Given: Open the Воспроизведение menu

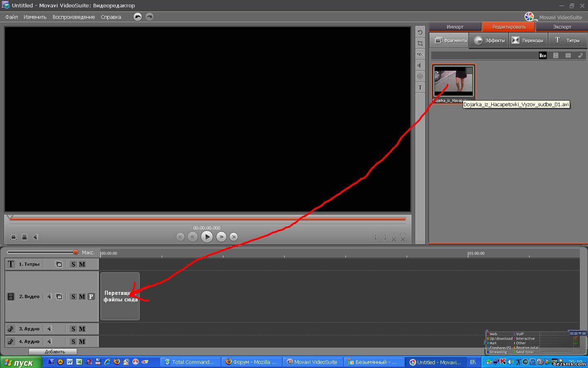Looking at the screenshot, I should tap(73, 17).
